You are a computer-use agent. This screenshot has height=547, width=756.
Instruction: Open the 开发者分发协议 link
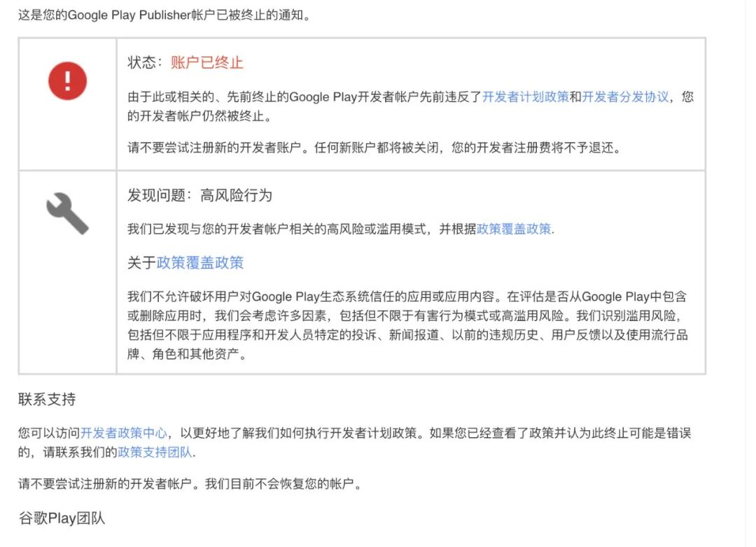click(625, 97)
